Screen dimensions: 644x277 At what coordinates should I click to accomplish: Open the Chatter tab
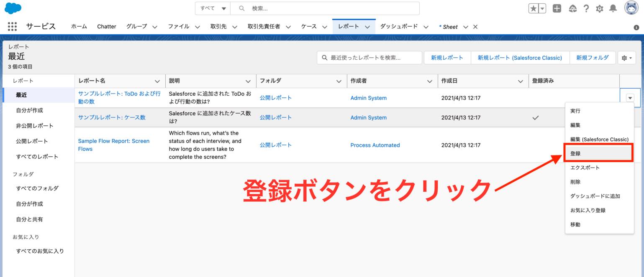(x=107, y=26)
